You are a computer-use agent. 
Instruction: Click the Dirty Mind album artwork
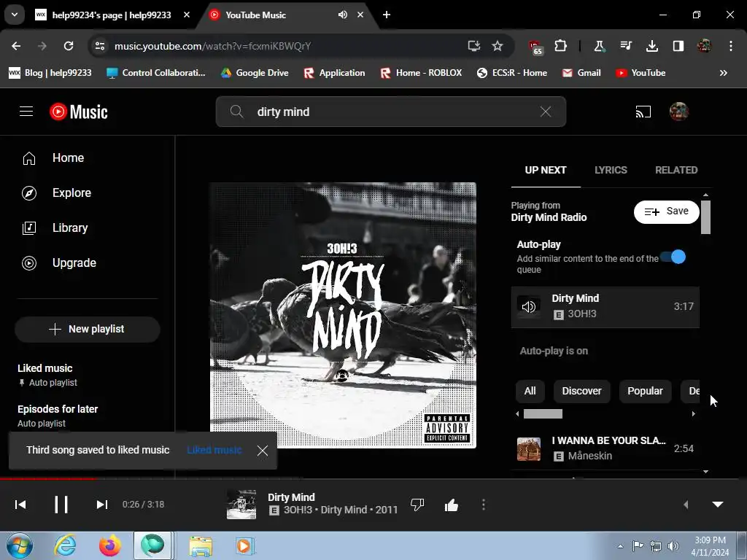tap(343, 315)
